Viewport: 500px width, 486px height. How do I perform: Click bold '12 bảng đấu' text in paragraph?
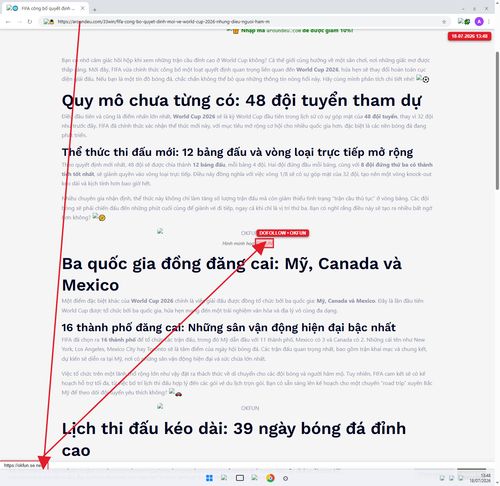209,165
